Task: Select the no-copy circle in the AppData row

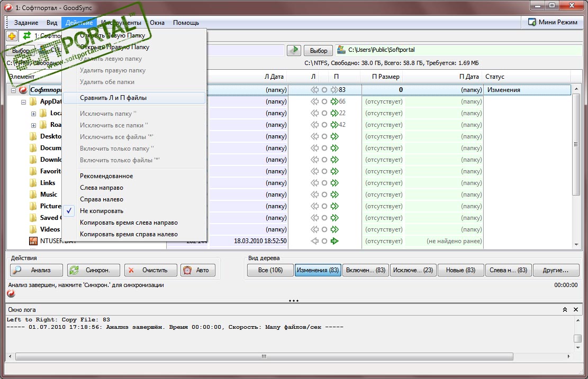Action: point(324,101)
